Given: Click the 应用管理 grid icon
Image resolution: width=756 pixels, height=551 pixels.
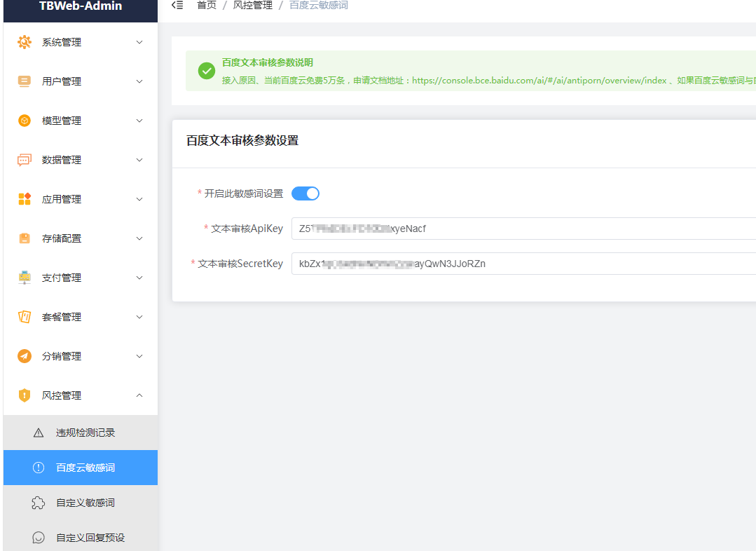Looking at the screenshot, I should point(25,199).
